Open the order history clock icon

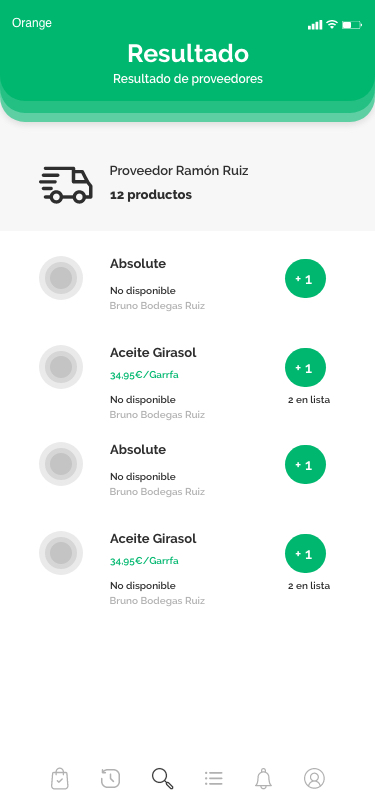[x=110, y=778]
